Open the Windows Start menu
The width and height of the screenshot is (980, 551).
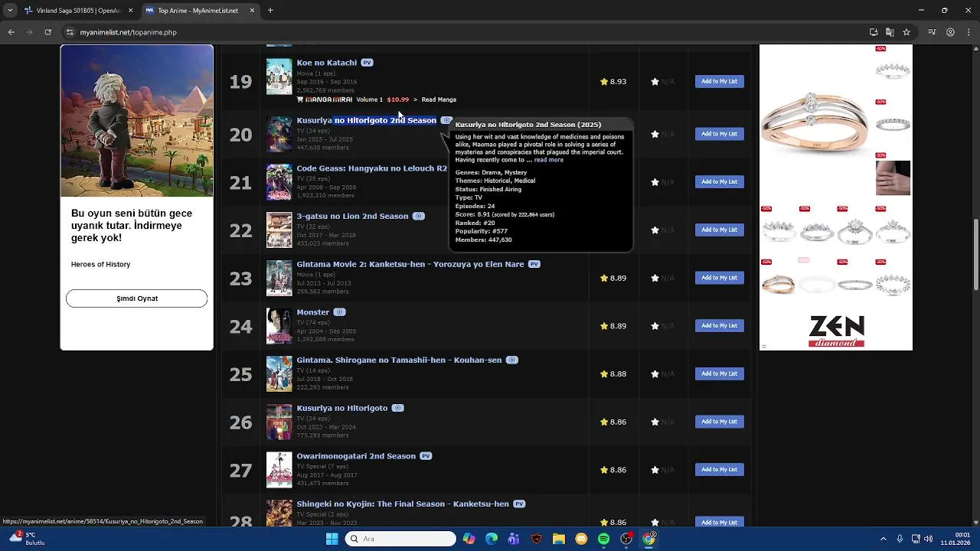[x=332, y=539]
